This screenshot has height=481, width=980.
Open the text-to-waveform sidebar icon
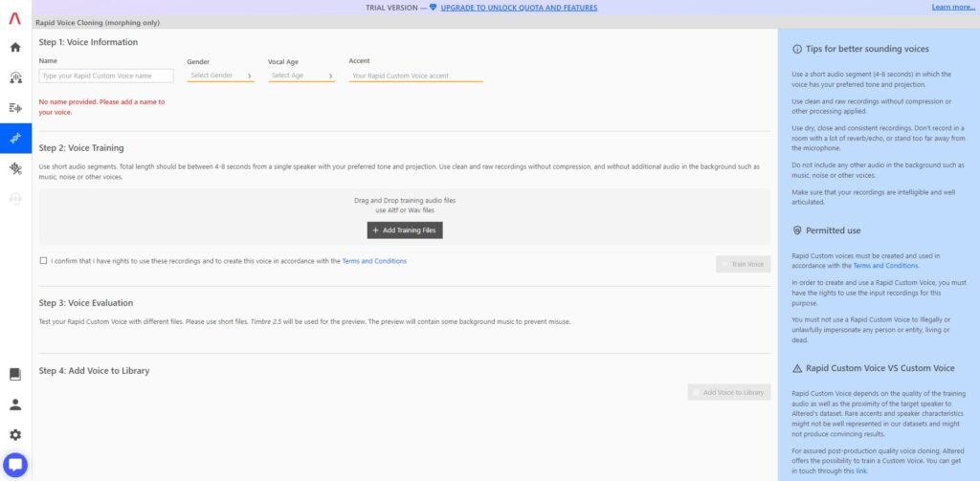point(15,108)
